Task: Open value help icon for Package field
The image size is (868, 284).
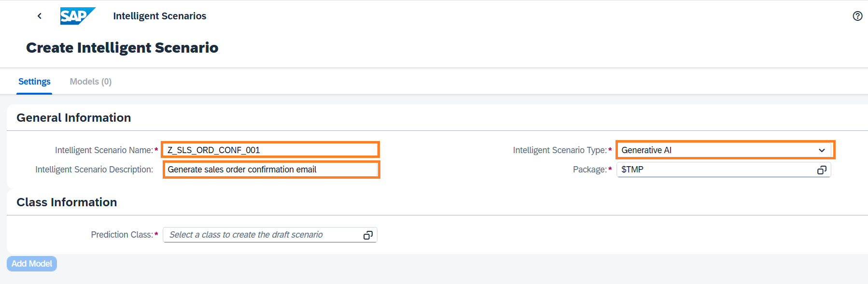Action: coord(822,170)
